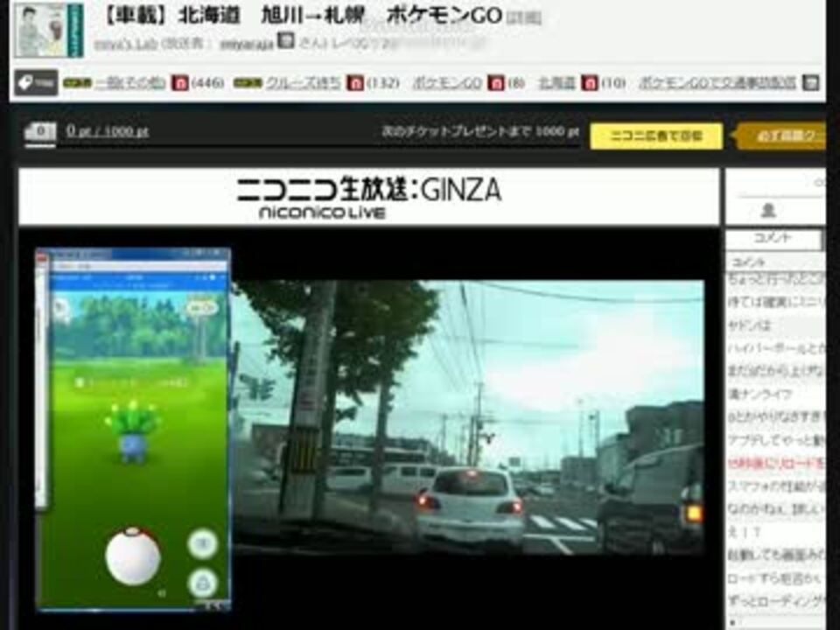Tap the Poké Ball in the game
Viewport: 840px width, 630px height.
coord(133,556)
